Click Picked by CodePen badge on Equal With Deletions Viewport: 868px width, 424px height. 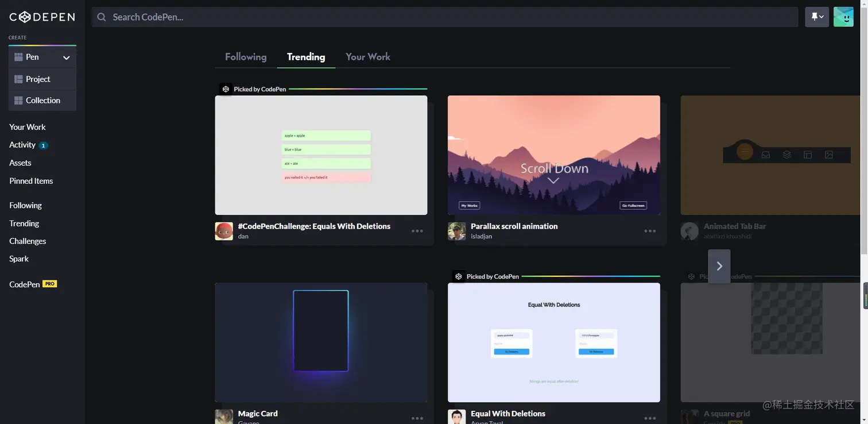[x=487, y=276]
